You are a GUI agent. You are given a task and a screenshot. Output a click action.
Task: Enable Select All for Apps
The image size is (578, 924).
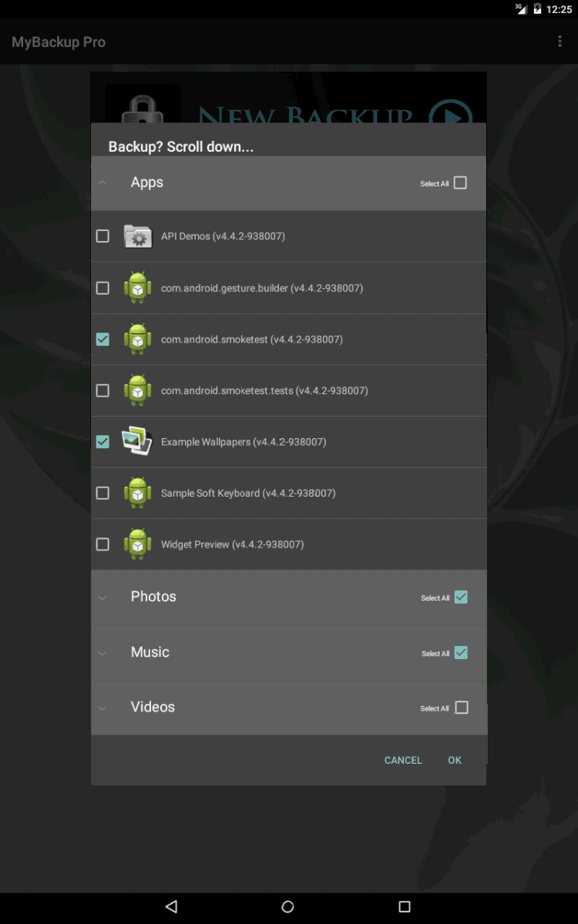(460, 183)
